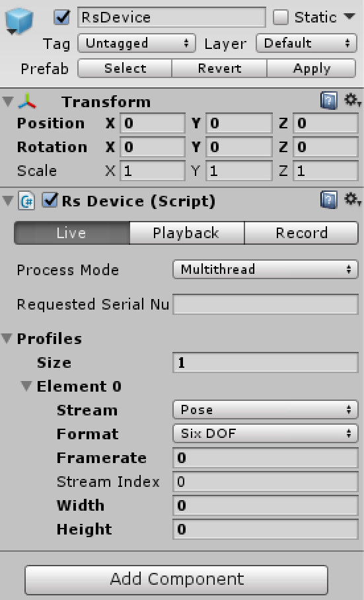Switch to the Record tab

point(301,233)
